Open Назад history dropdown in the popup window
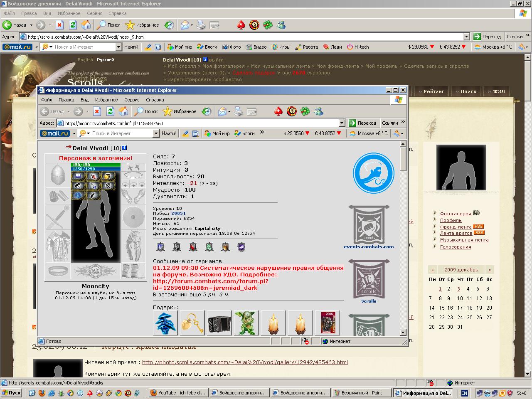Viewport: 532px width, 399px height. pyautogui.click(x=69, y=111)
